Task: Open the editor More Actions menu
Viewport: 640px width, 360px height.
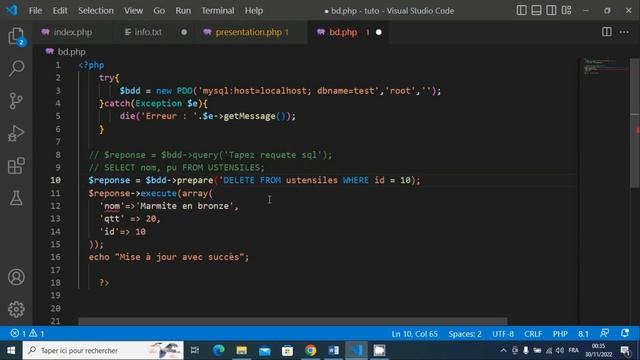Action: pyautogui.click(x=624, y=32)
